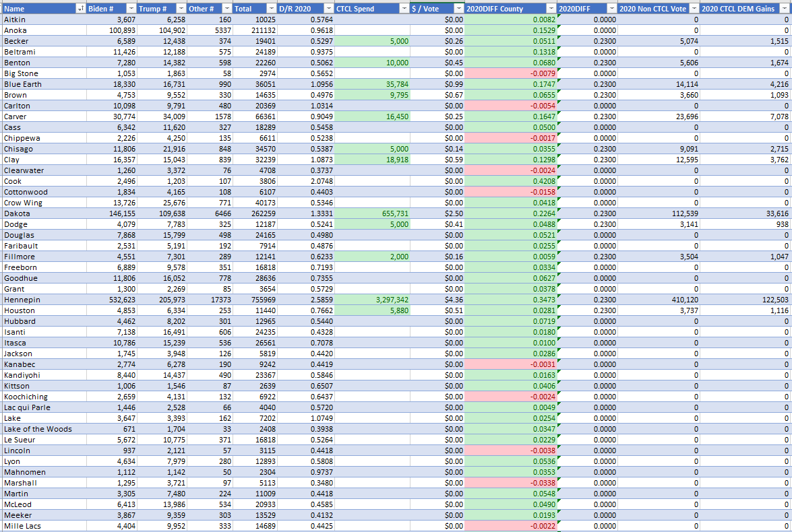Select the red -0.0338 county diff cell
The image size is (792, 532).
pos(511,483)
